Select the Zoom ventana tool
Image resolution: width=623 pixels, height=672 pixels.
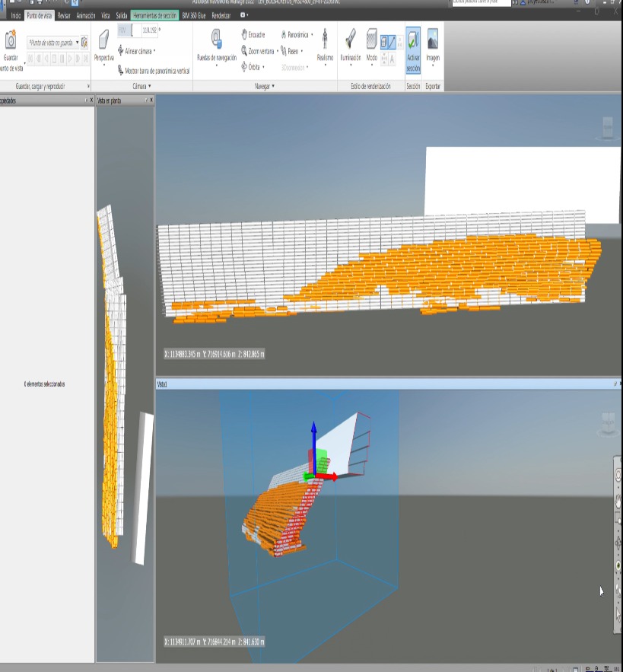[258, 51]
